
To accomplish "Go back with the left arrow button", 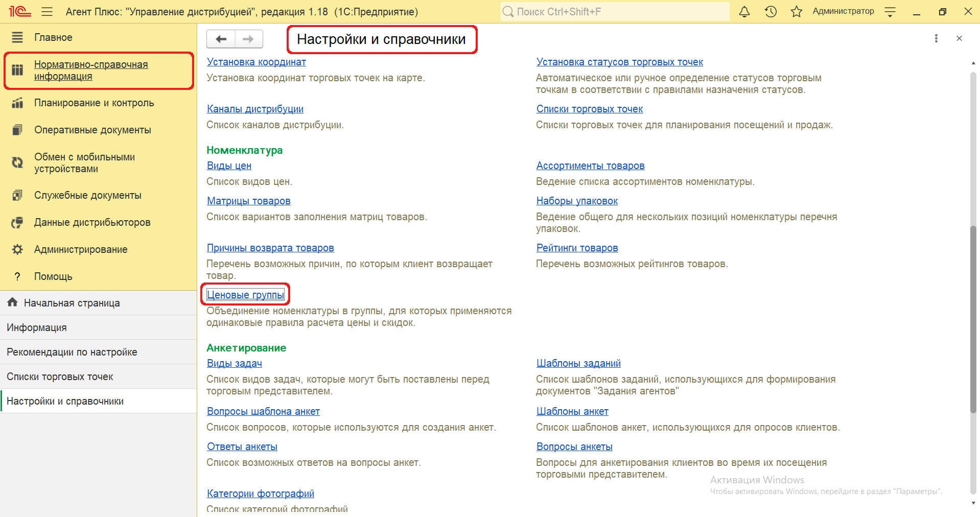I will coord(221,39).
